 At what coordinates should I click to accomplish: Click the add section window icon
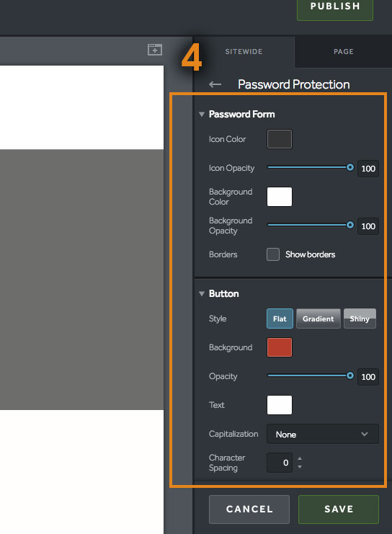(155, 50)
